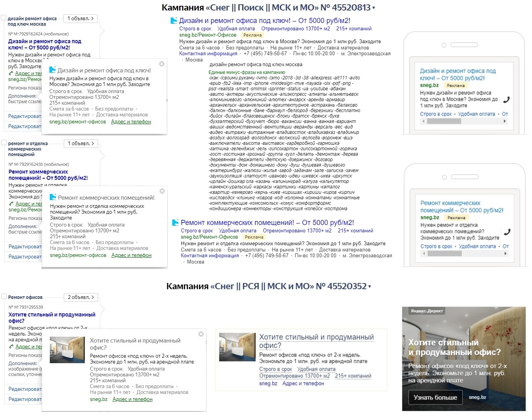532x420 pixels.
Task: Open 'sneg.bz/ремонт-офисов' in the 'Дизайн и ремонт офиса под ключ!' popup
Action: [x=78, y=122]
